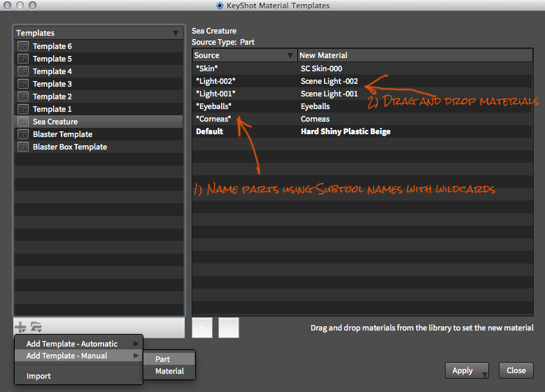Click the Template 6 list icon
Screen dimensions: 545x392
(x=23, y=46)
